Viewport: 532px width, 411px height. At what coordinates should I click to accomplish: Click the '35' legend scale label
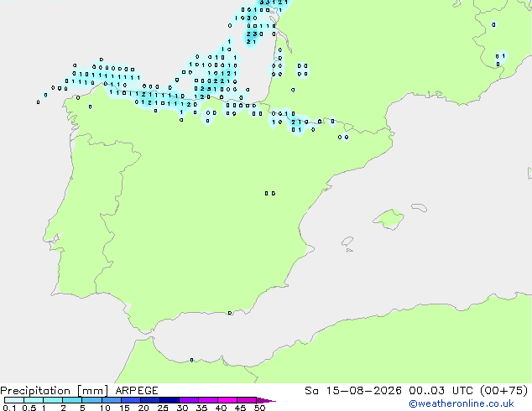[201, 408]
